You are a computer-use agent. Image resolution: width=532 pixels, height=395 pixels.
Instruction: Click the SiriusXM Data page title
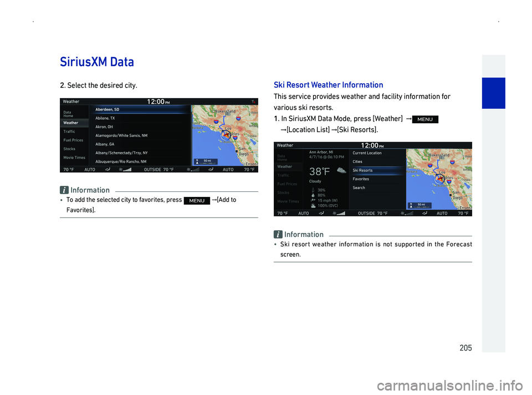97,62
